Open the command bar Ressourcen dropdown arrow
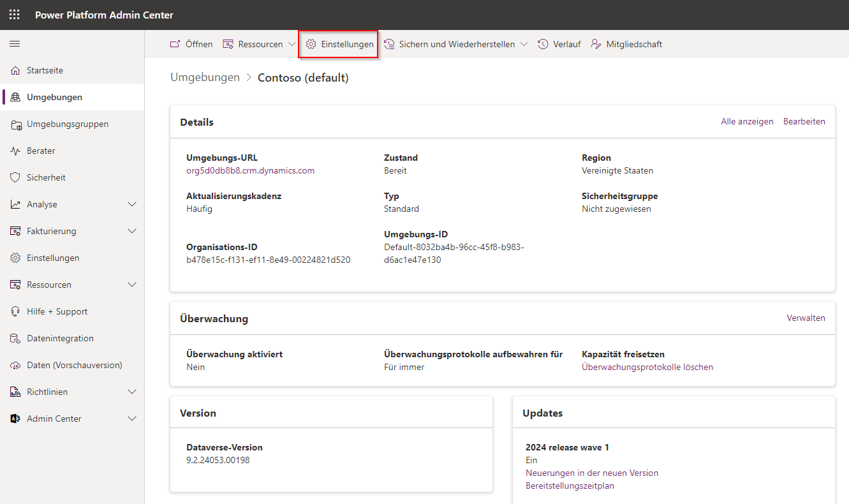The width and height of the screenshot is (849, 504). point(292,45)
